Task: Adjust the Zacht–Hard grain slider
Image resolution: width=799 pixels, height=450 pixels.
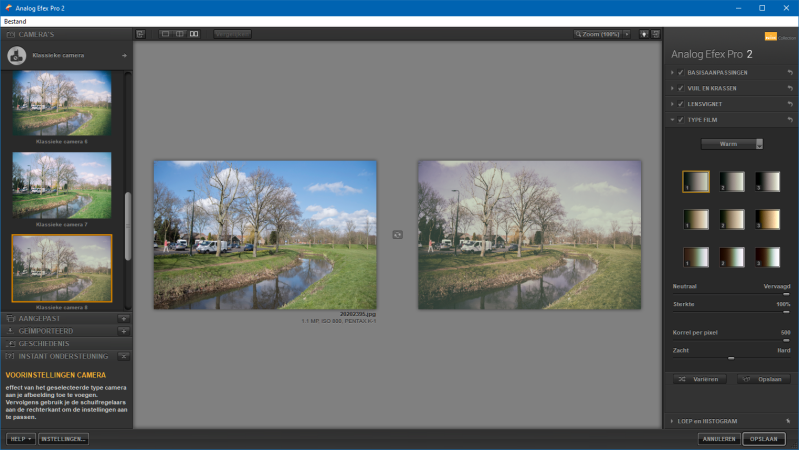Action: pos(731,358)
